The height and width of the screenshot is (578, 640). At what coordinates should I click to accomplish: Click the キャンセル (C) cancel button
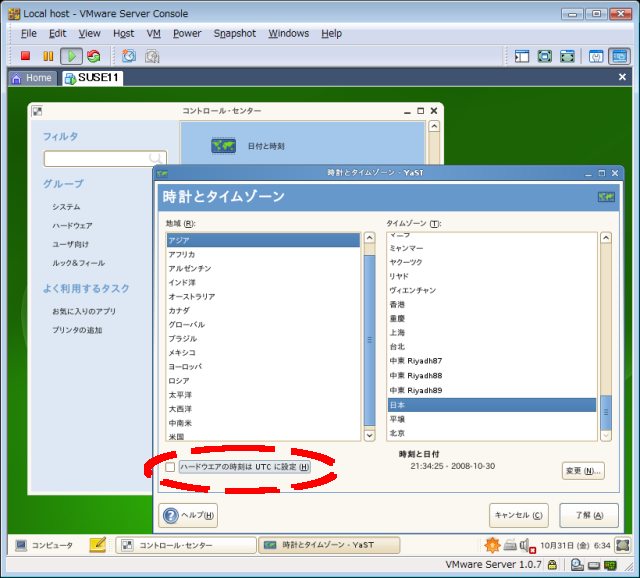(519, 516)
